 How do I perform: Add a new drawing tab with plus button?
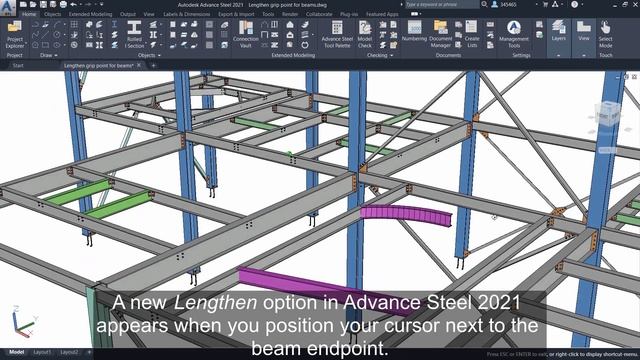pyautogui.click(x=153, y=65)
